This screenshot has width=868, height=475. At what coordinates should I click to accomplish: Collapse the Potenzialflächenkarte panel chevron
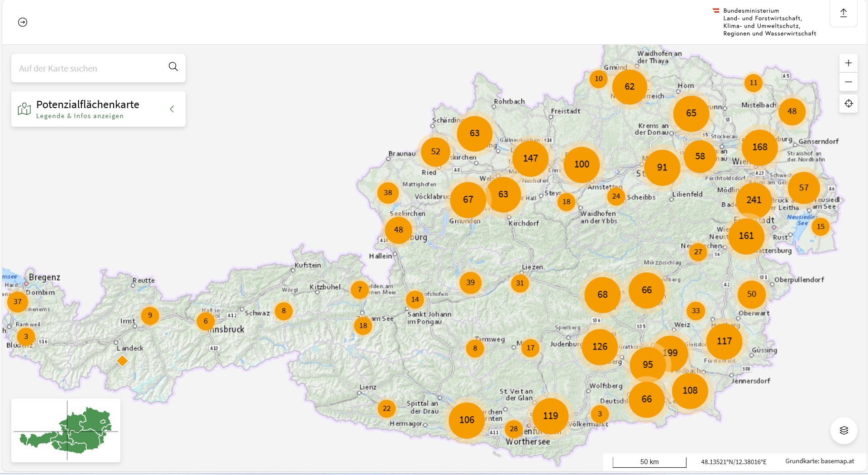click(172, 109)
